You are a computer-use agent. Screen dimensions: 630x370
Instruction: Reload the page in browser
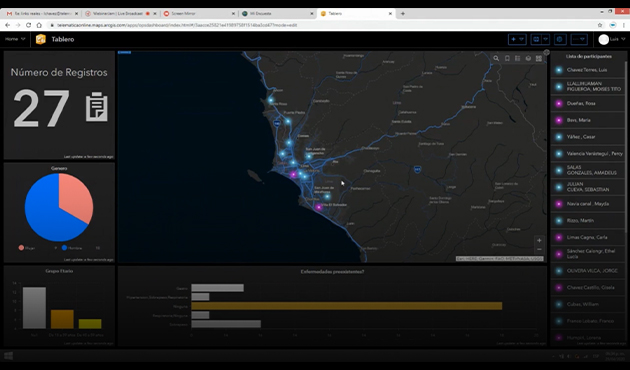coord(29,25)
